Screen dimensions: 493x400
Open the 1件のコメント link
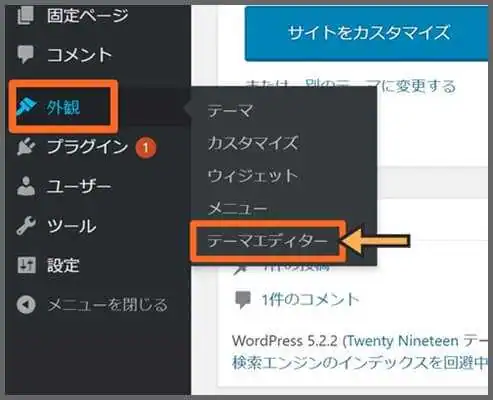310,299
